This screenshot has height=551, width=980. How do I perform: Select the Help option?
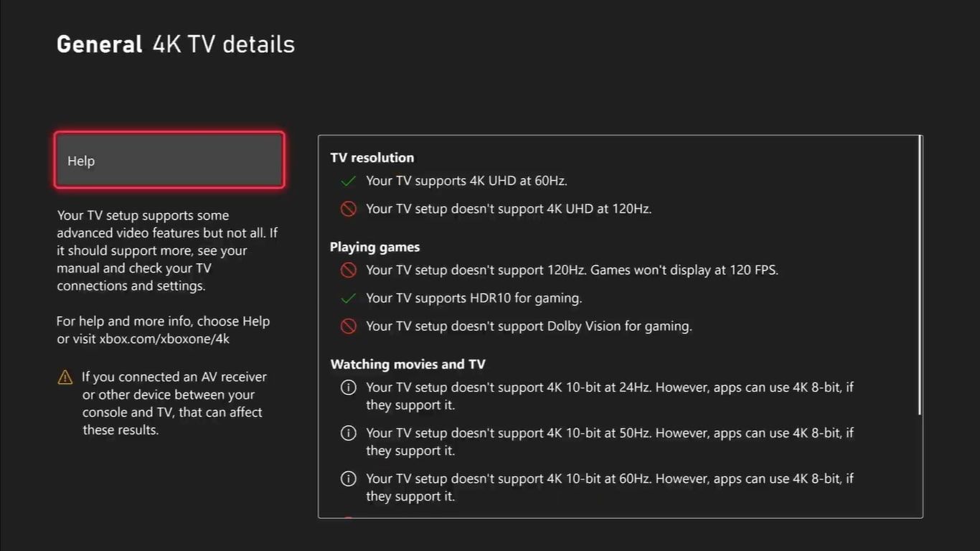(169, 160)
